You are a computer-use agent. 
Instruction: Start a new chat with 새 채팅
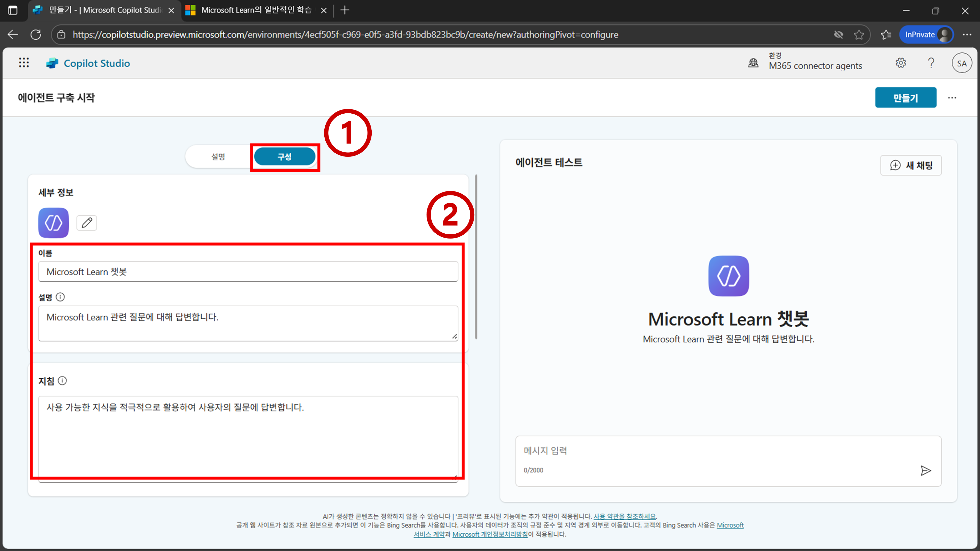click(x=911, y=165)
